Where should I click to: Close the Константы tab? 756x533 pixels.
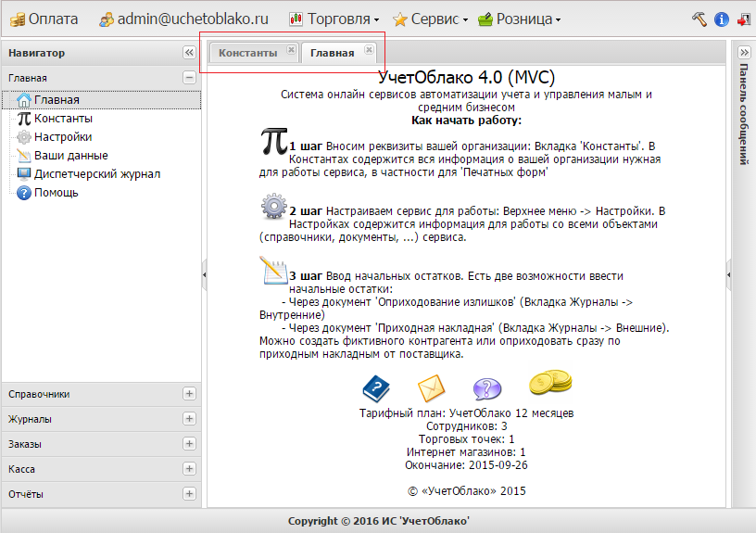[291, 49]
